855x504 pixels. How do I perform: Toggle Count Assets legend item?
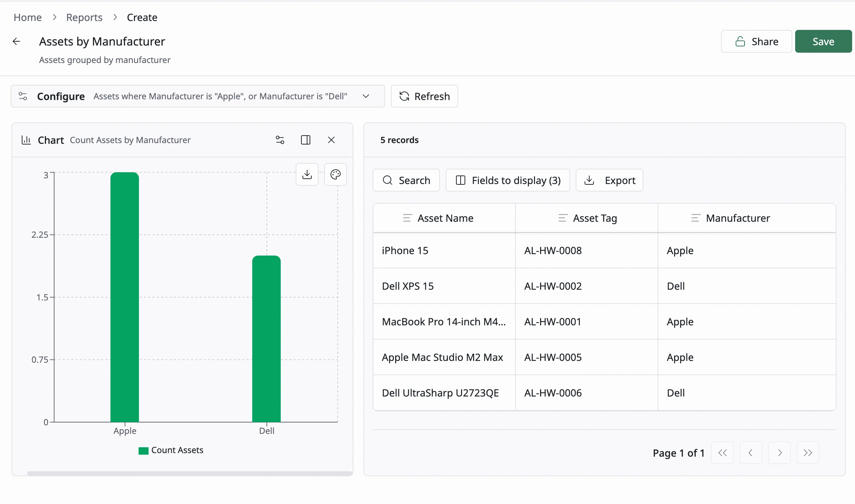pos(171,450)
